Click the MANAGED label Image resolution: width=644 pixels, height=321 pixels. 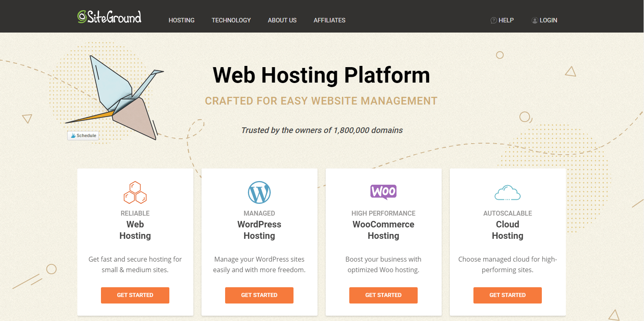click(259, 213)
